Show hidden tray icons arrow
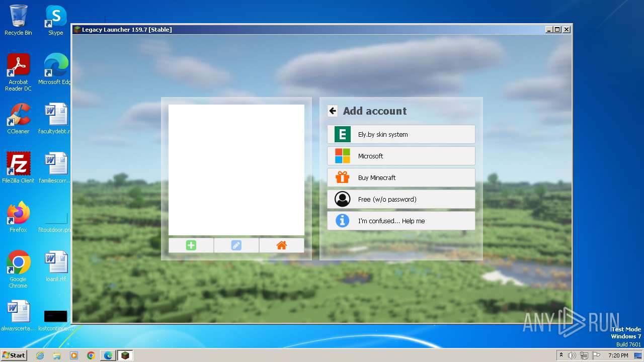Viewport: 644px width, 362px height. [561, 355]
